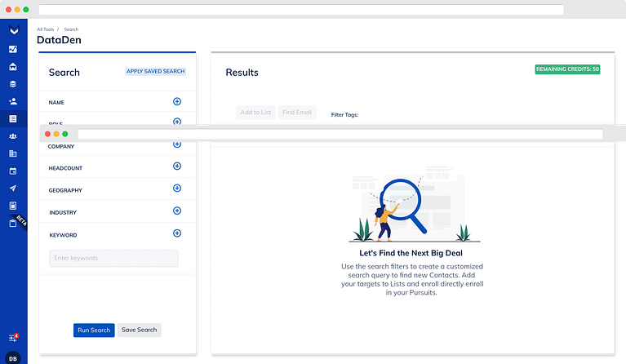
Task: Click 'Let's Find the Next Big Deal' heading
Action: pyautogui.click(x=411, y=253)
